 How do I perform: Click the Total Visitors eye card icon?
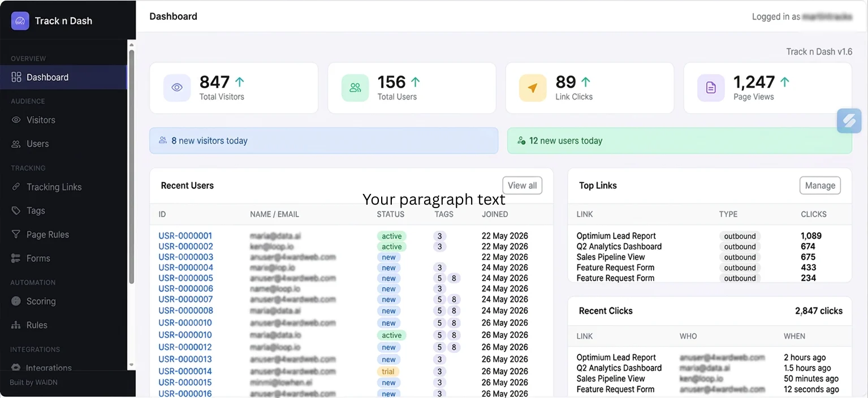pyautogui.click(x=177, y=88)
